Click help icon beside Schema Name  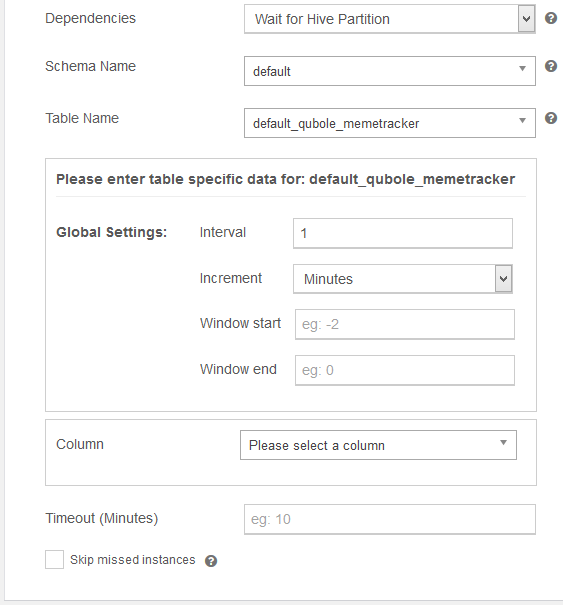coord(551,66)
